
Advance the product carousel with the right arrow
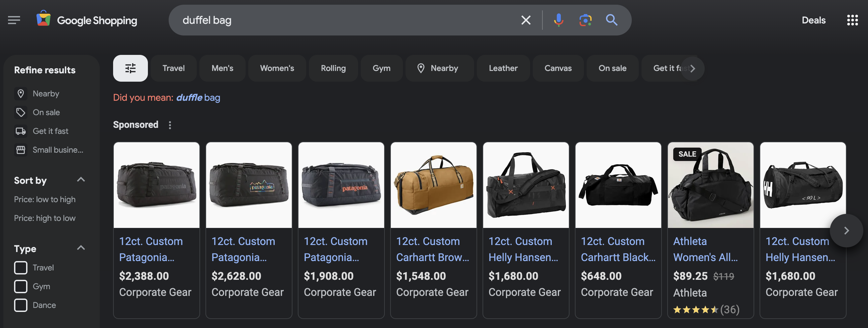(x=846, y=230)
